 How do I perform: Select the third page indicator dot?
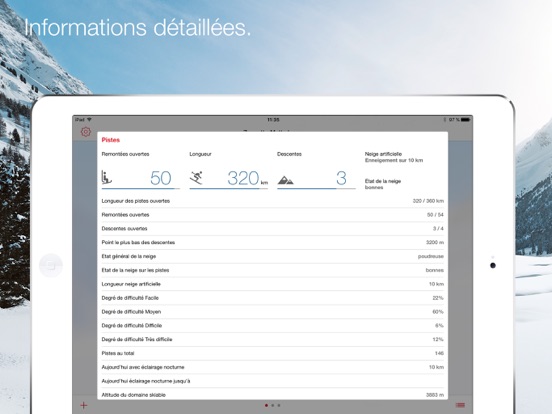coord(279,405)
